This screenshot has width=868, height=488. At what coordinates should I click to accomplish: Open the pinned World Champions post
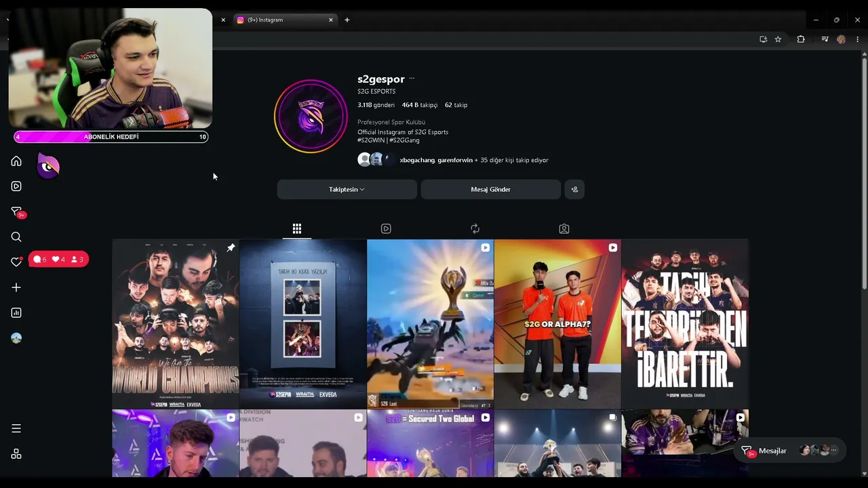click(x=176, y=324)
